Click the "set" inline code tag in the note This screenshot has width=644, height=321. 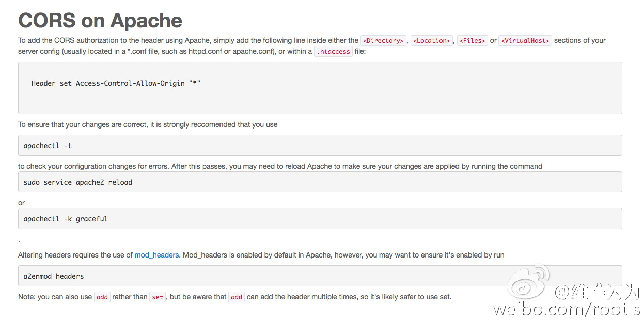pyautogui.click(x=158, y=297)
